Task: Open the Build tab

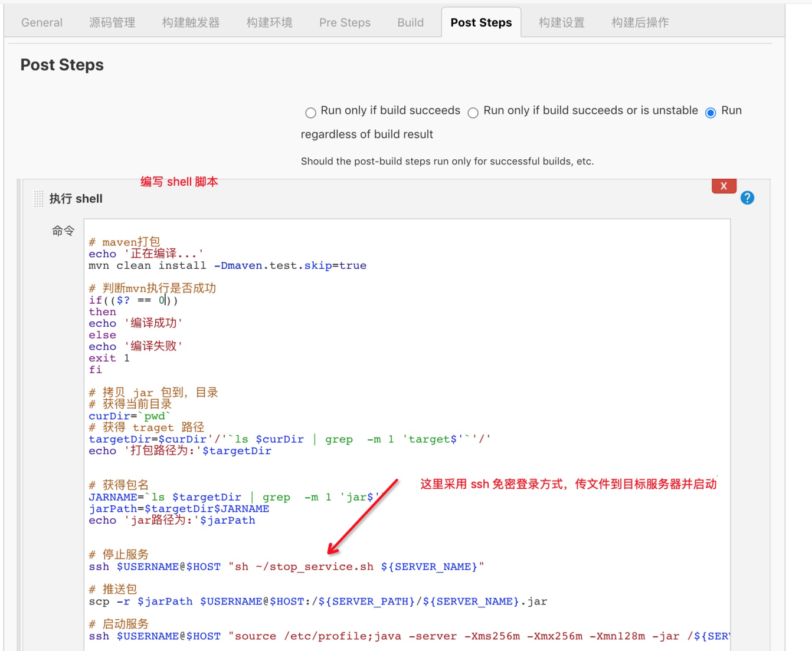Action: pos(410,22)
